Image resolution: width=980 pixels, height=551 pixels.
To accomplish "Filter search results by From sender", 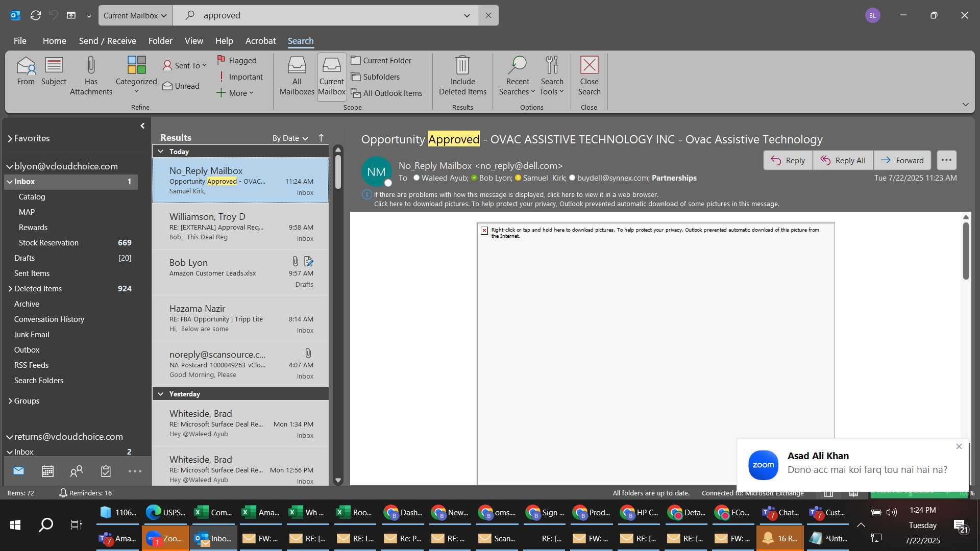I will click(26, 71).
